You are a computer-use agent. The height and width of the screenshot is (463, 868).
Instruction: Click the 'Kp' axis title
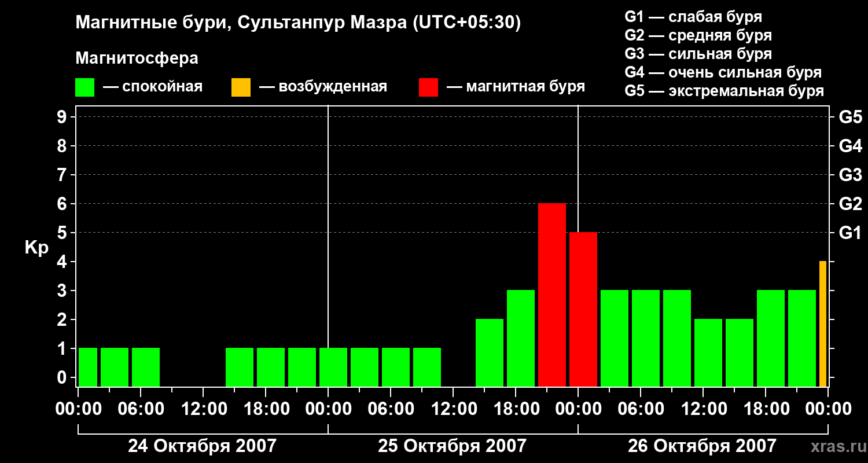click(36, 247)
